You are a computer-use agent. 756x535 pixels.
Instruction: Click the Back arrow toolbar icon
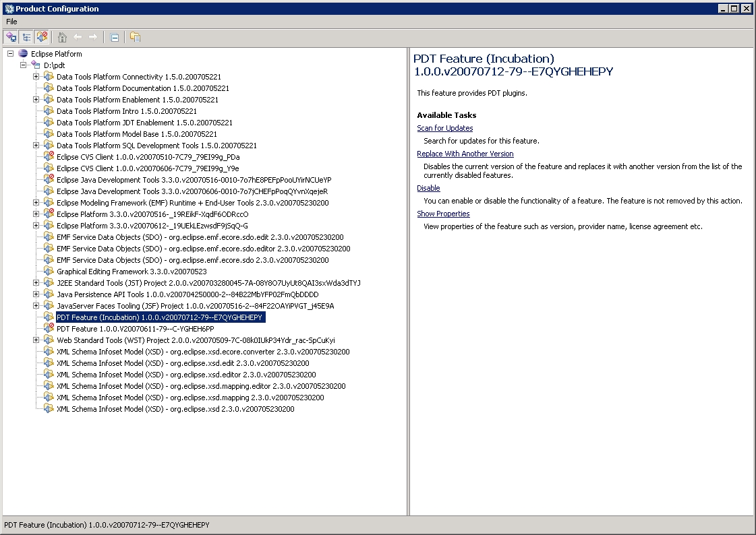(78, 37)
